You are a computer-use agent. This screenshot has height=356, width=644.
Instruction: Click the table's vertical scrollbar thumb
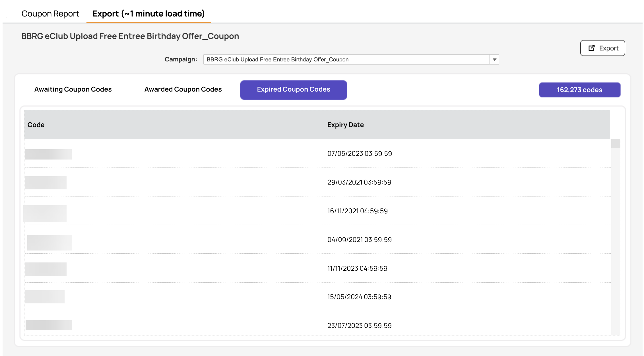click(x=616, y=144)
